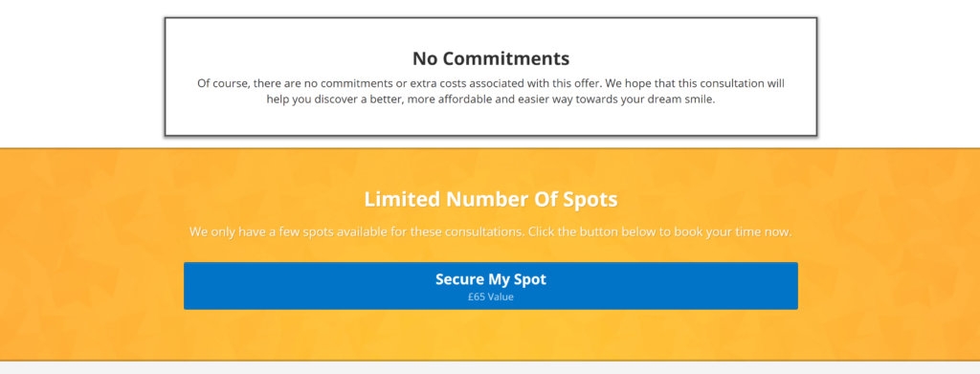Click the word 'Limited' in orange banner

pos(403,200)
